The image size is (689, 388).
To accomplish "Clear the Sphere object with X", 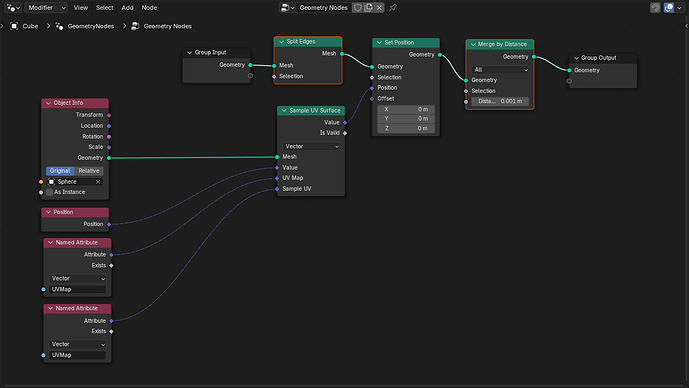I will click(98, 181).
